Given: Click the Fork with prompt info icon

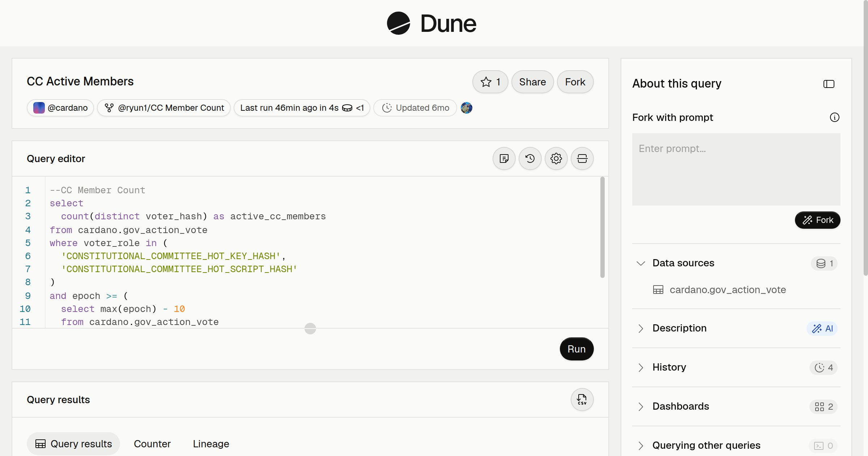Looking at the screenshot, I should [835, 117].
